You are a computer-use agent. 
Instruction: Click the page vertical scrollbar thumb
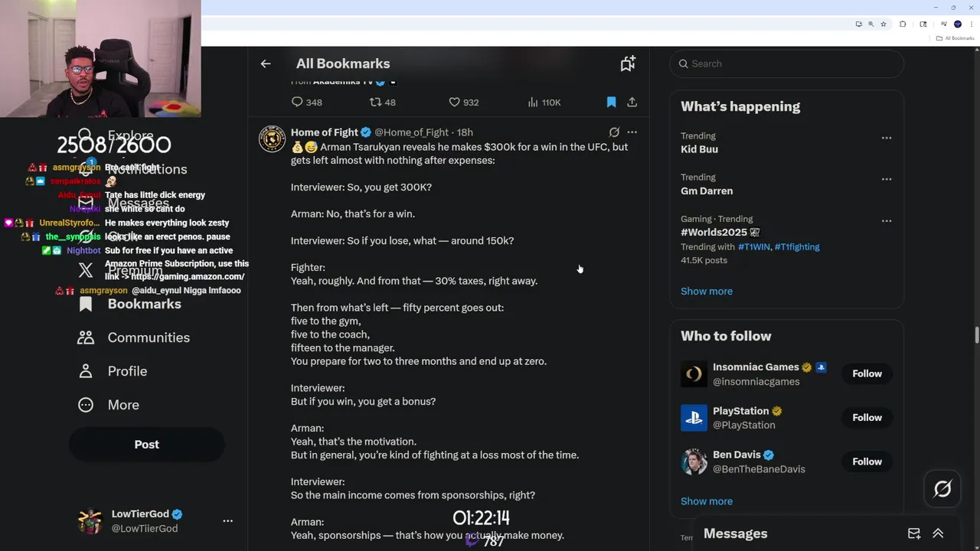pos(976,336)
